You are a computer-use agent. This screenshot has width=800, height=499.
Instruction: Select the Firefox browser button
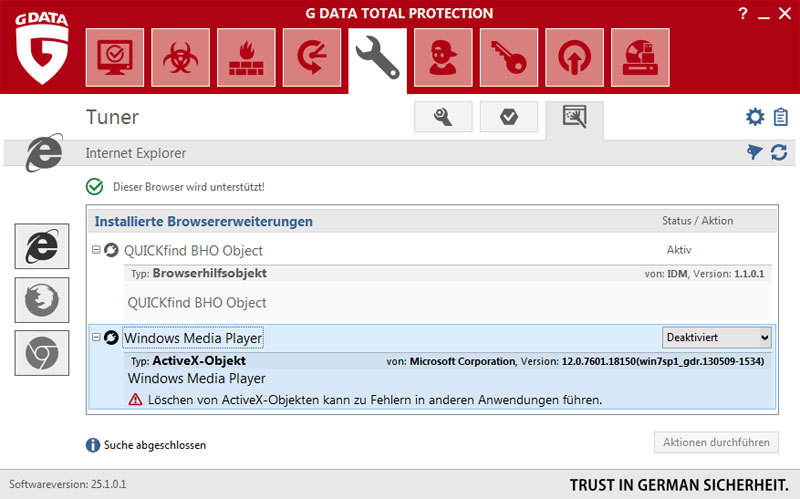coord(42,300)
